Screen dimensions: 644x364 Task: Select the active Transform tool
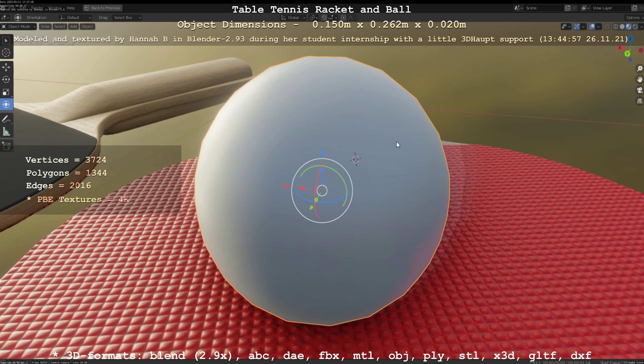6,104
